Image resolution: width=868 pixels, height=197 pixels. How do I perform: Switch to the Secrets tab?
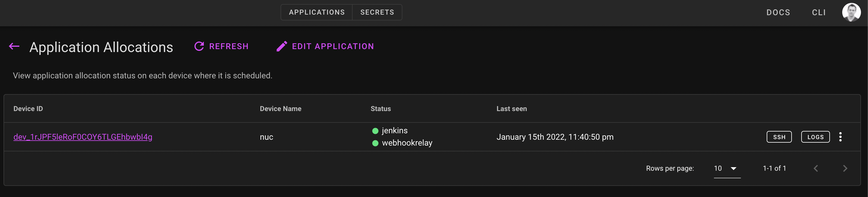pyautogui.click(x=377, y=13)
